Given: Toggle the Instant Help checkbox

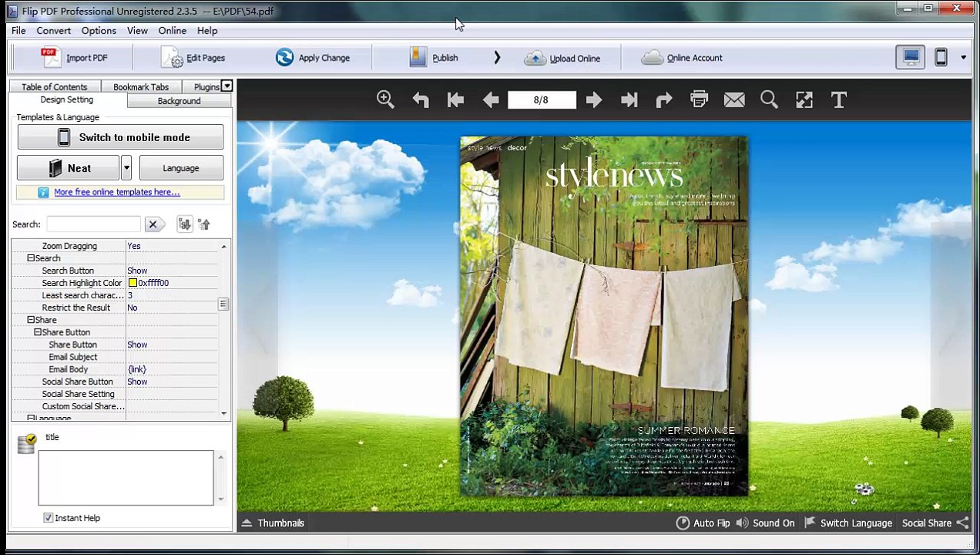Looking at the screenshot, I should (x=49, y=518).
